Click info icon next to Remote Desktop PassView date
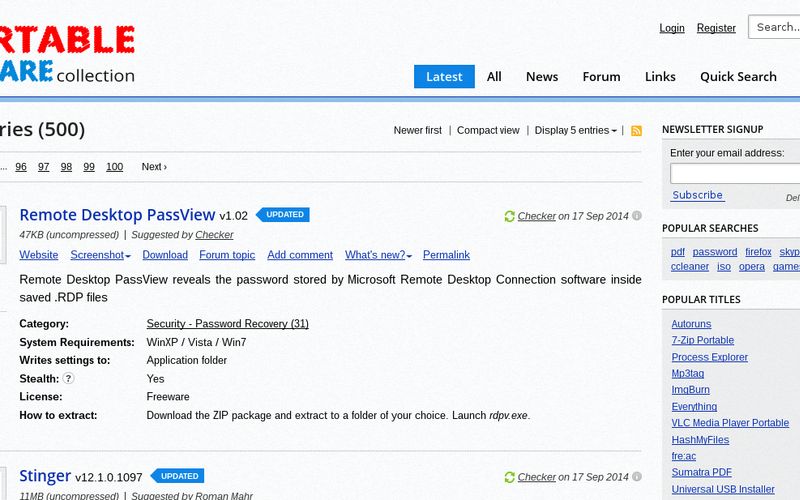800x500 pixels. (x=637, y=216)
